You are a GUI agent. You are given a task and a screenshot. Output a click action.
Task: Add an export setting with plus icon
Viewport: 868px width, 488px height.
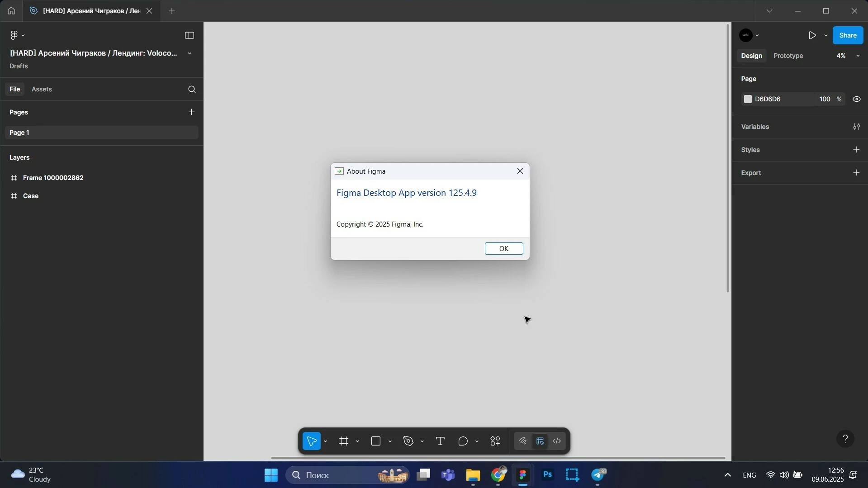[x=856, y=173]
